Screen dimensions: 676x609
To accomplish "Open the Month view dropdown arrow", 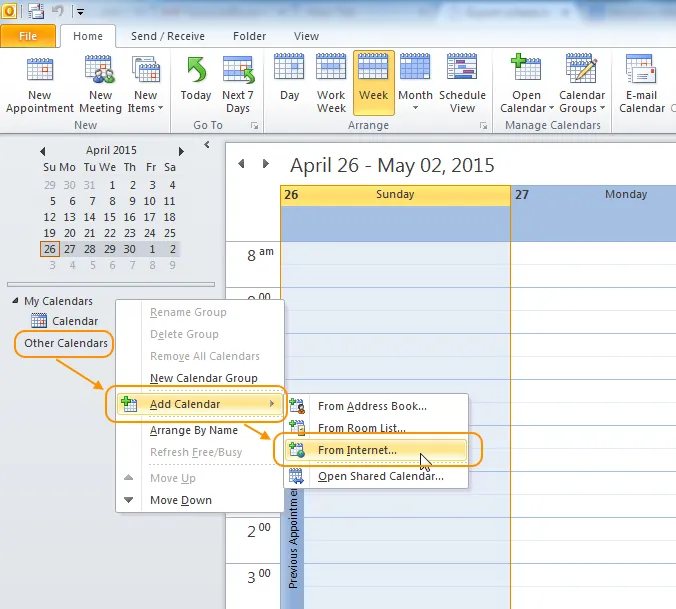I will (x=415, y=108).
